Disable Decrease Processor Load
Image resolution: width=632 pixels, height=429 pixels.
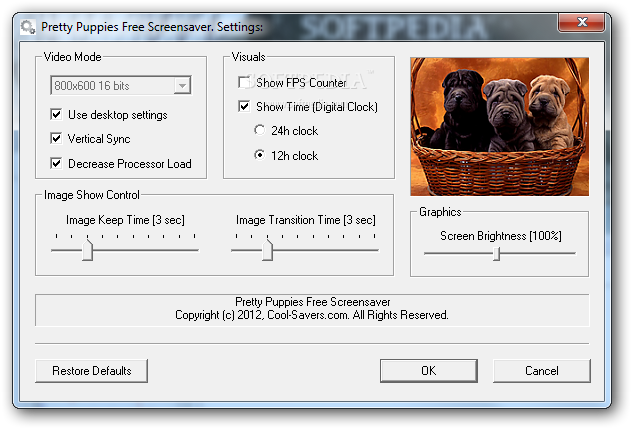click(56, 163)
